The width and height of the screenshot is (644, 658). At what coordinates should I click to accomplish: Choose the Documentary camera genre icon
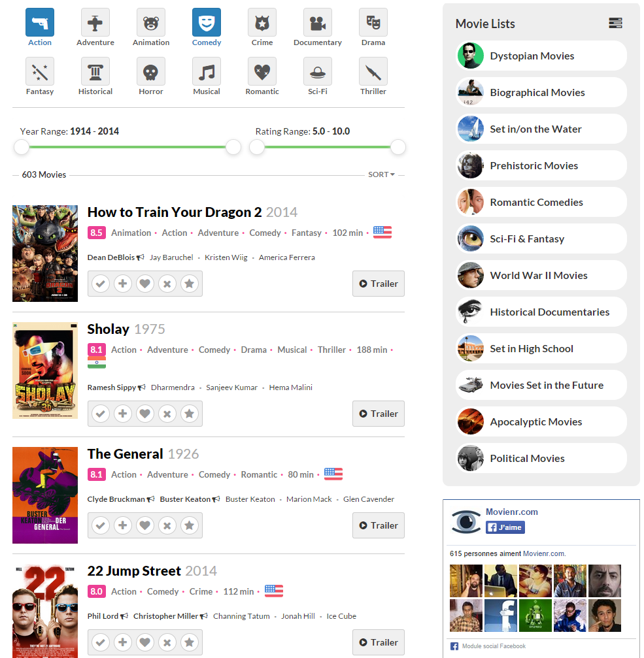[x=317, y=23]
